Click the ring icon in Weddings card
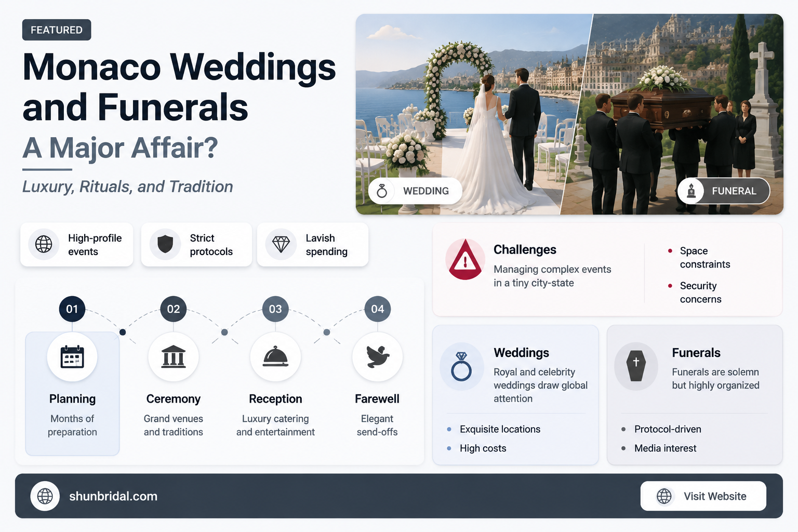Screen dimensions: 798x532 (x=461, y=366)
